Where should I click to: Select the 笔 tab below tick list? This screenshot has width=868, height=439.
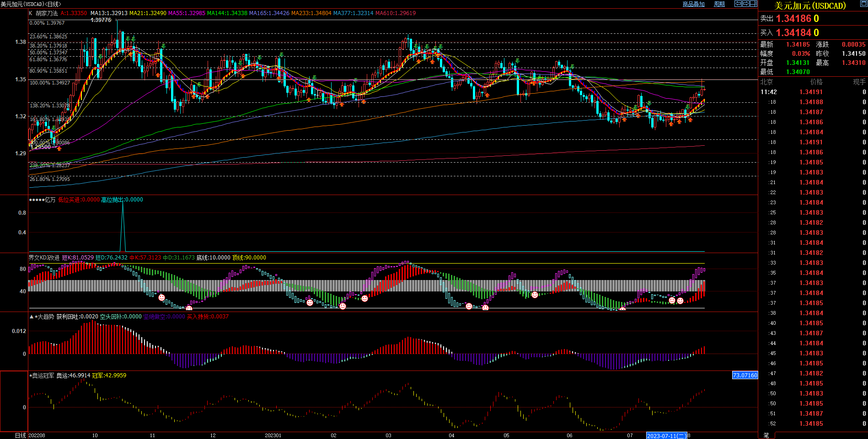tap(766, 435)
